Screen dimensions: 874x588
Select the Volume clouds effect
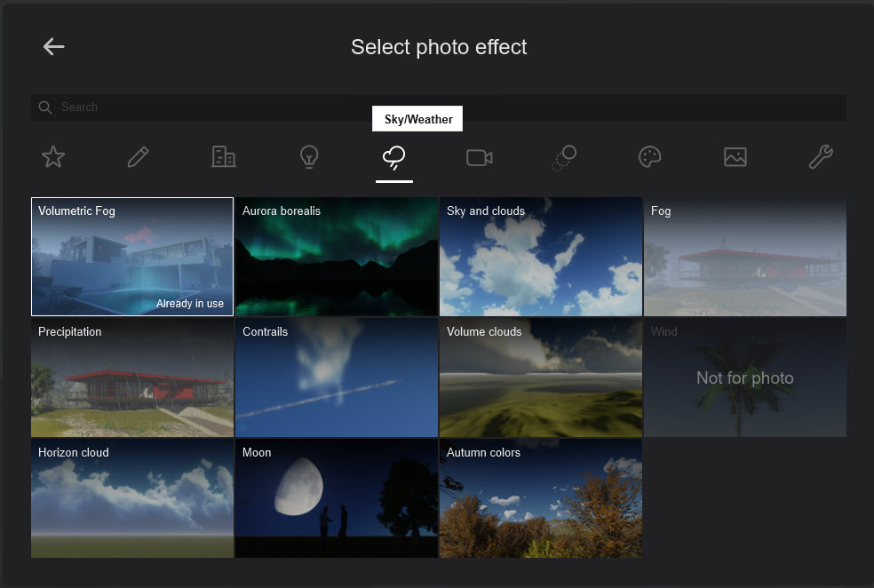(540, 377)
